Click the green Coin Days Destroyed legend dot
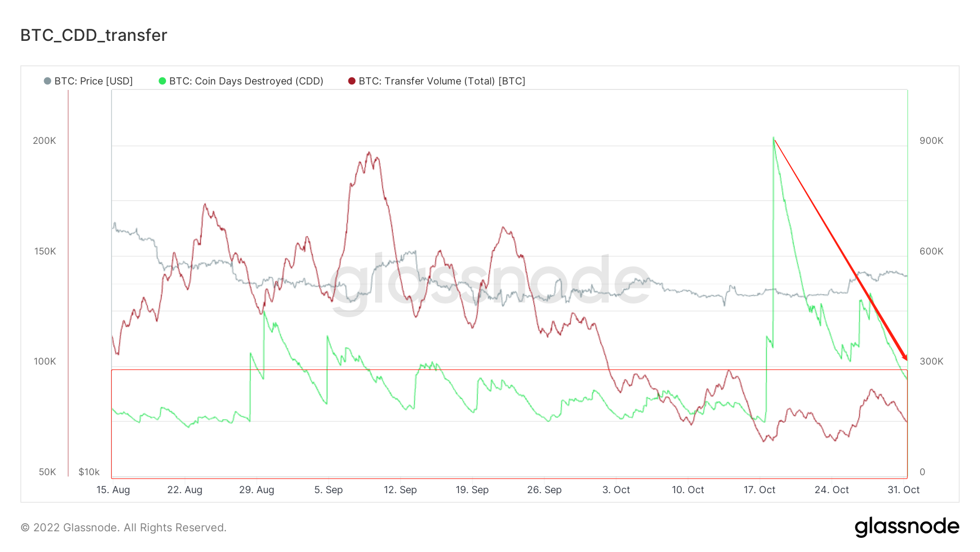Screen dimensions: 980x552 (x=162, y=81)
